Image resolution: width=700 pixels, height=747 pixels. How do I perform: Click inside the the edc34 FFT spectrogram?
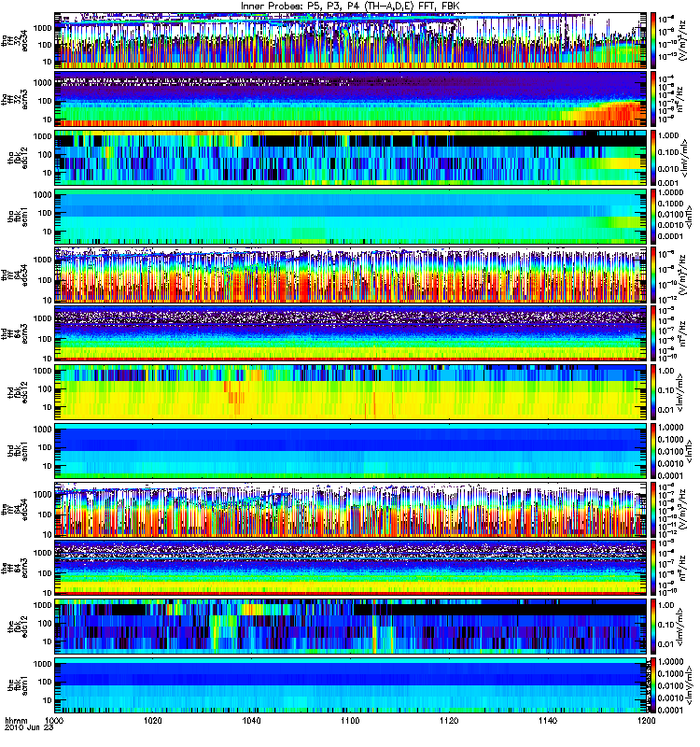[x=351, y=509]
